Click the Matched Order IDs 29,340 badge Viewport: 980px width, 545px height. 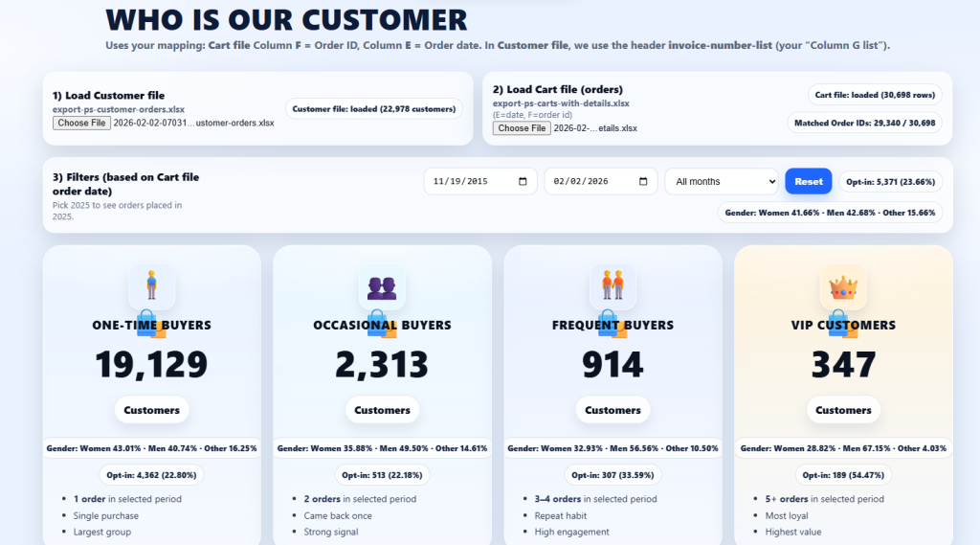pyautogui.click(x=864, y=124)
